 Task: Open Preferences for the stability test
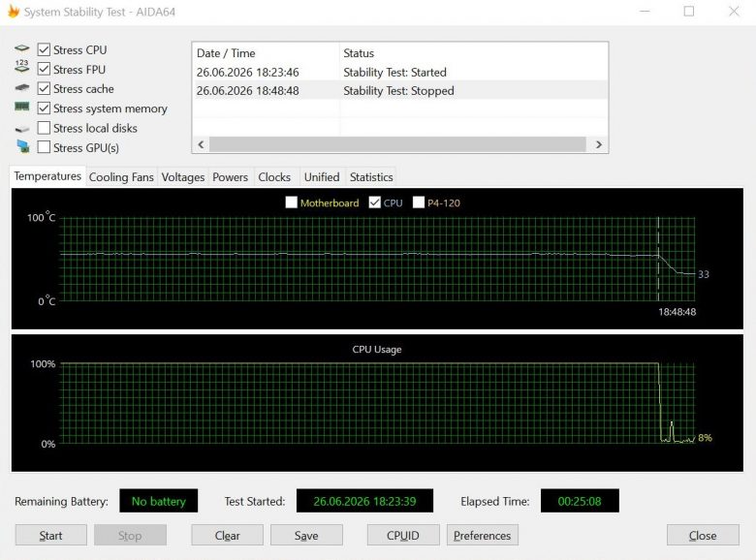482,535
